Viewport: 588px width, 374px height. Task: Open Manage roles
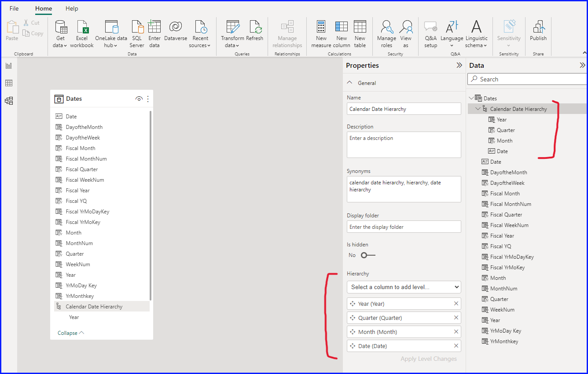click(x=386, y=34)
